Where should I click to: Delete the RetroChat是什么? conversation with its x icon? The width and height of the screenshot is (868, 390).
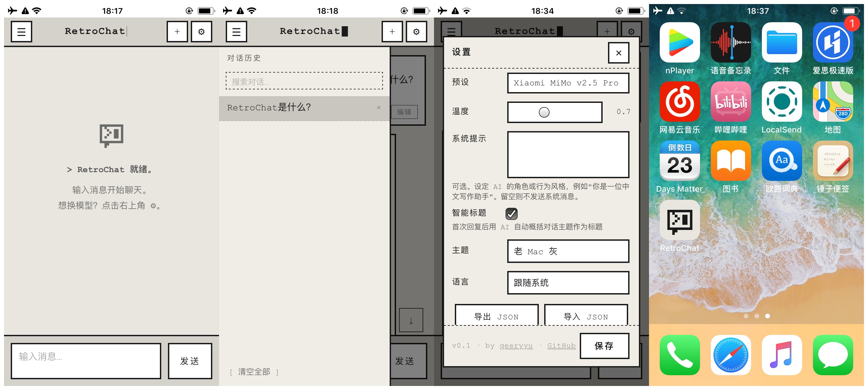[x=379, y=108]
